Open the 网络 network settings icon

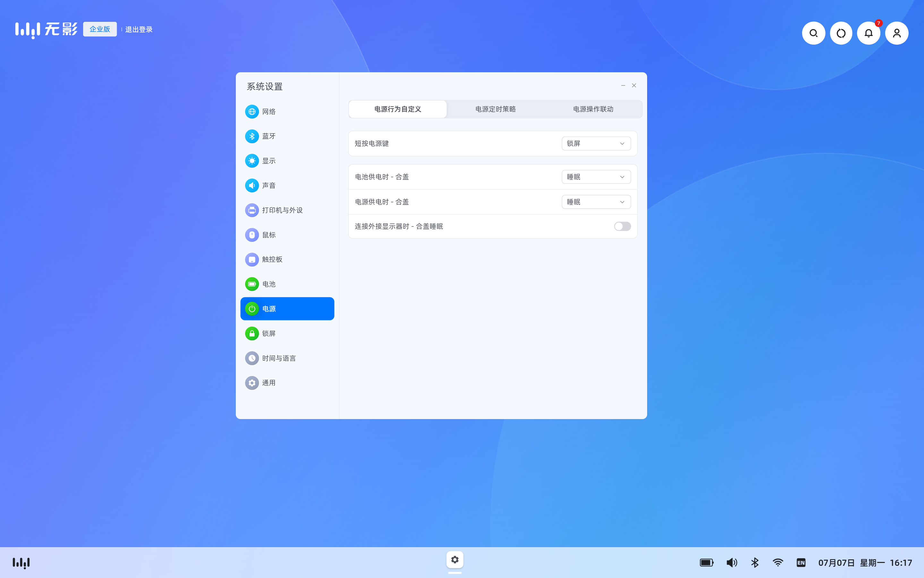[252, 112]
